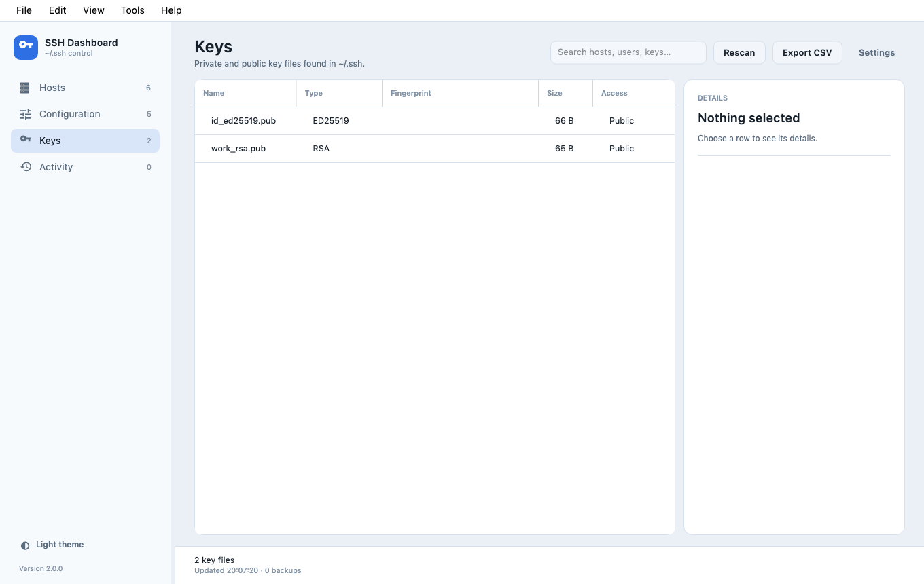The image size is (924, 584).
Task: Click the SSH Dashboard key logo
Action: click(x=26, y=48)
